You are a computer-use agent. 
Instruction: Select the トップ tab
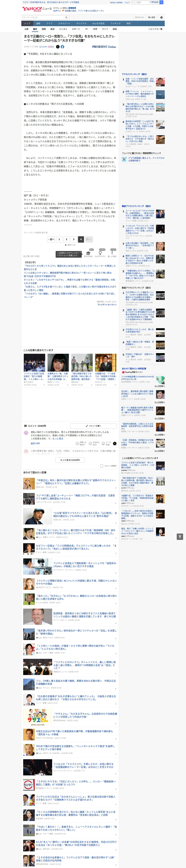(27, 24)
